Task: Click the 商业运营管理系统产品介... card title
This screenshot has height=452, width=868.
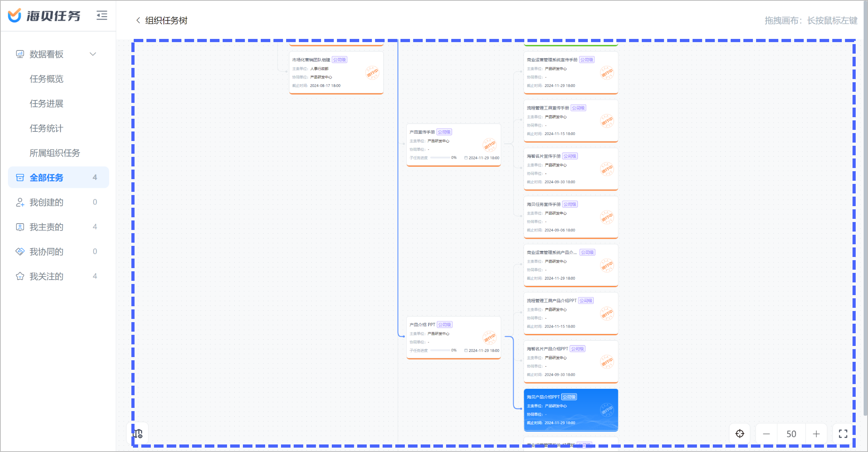Action: coord(552,252)
